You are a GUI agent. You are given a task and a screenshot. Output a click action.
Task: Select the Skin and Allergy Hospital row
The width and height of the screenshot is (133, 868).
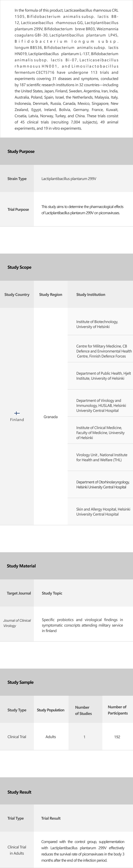click(103, 511)
